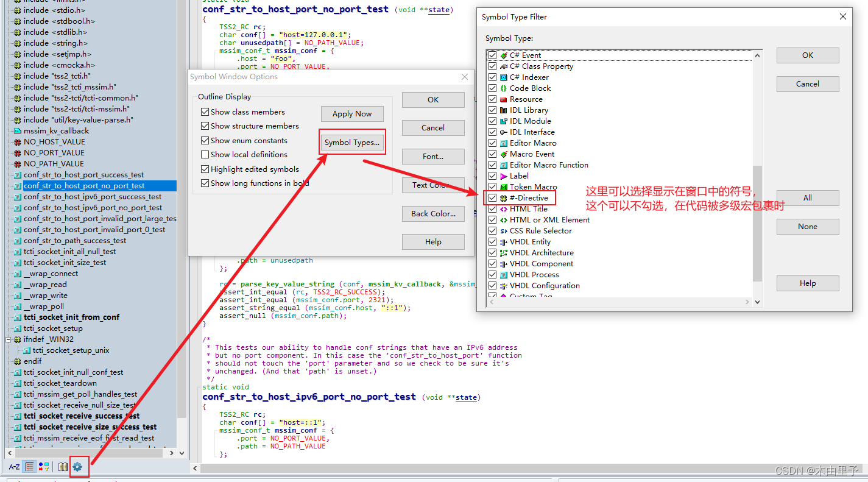Click the symbol grouping icon beside list view
Screen dimensions: 868x482
coord(43,466)
